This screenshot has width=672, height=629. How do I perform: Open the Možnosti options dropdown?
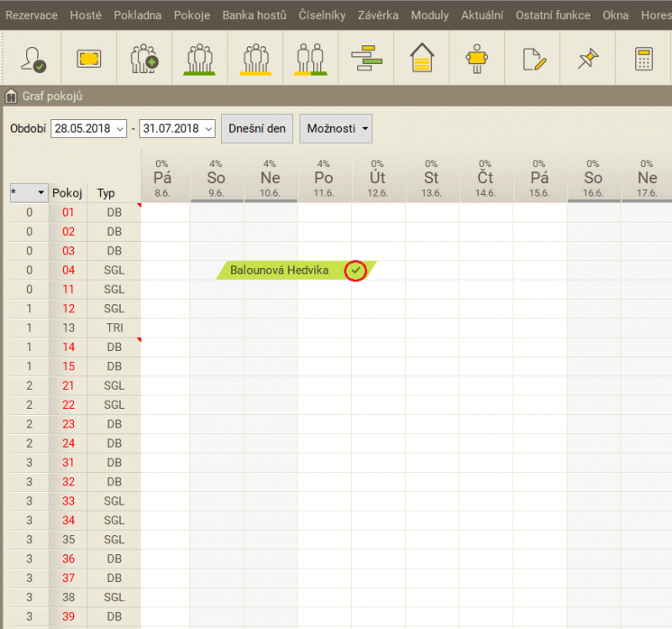click(336, 128)
